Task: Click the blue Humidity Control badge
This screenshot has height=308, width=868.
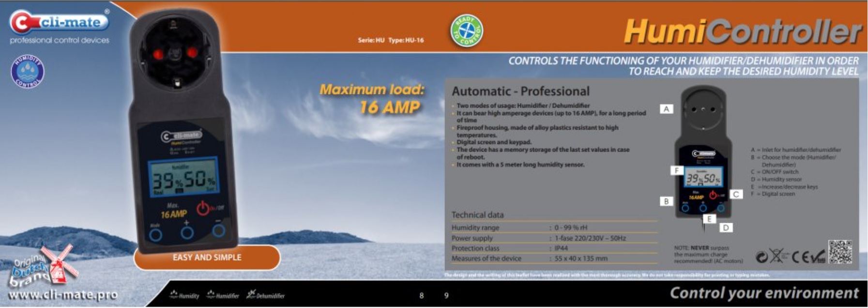Action: [28, 72]
